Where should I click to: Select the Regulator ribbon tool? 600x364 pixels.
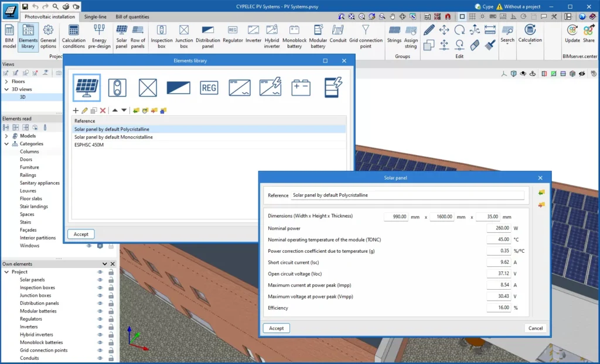233,33
